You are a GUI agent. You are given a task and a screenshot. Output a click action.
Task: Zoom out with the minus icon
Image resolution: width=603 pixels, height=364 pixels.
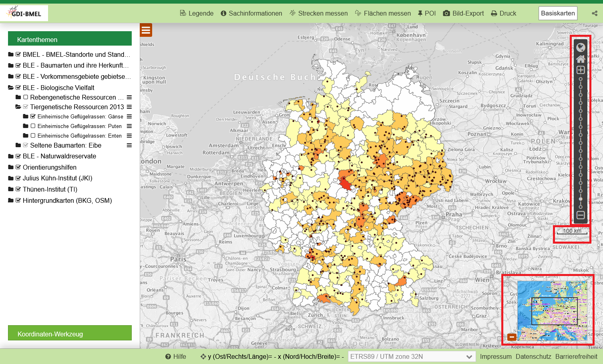click(581, 215)
